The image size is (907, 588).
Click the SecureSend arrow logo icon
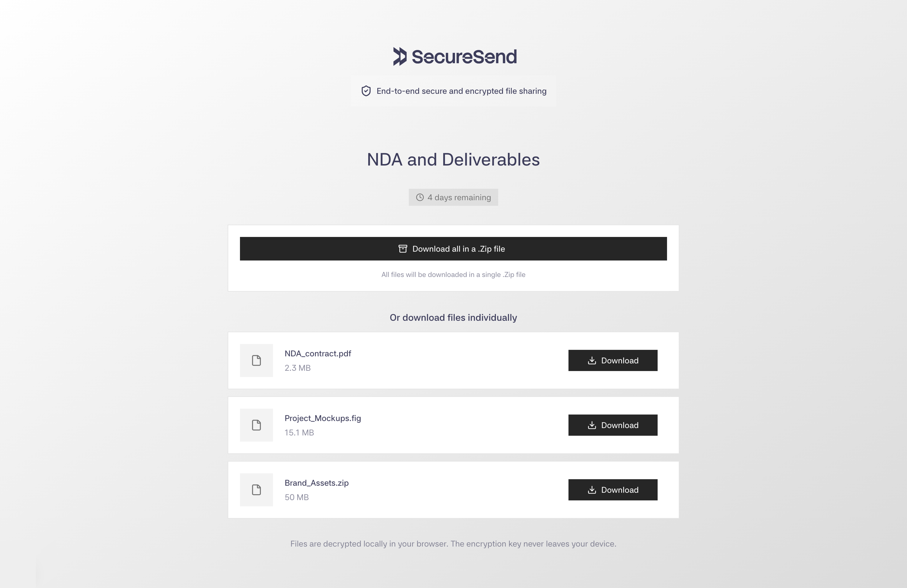coord(400,56)
